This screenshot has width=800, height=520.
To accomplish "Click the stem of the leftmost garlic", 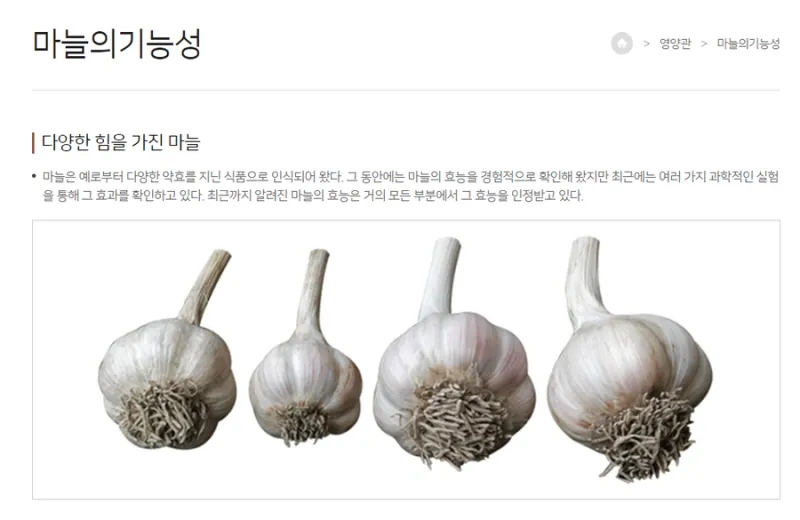I will pos(205,286).
